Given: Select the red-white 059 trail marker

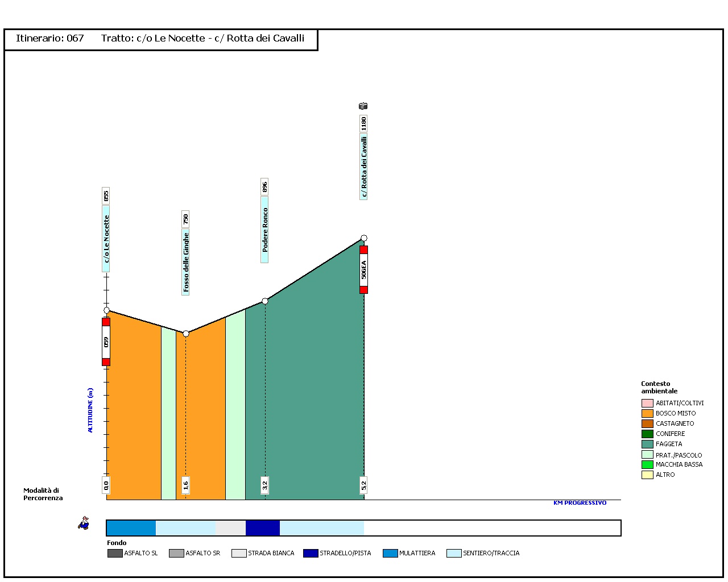Looking at the screenshot, I should [106, 342].
